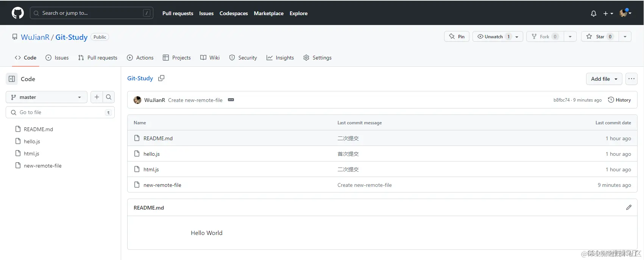Open the user avatar menu
Screen dimensions: 644x260
(x=625, y=13)
